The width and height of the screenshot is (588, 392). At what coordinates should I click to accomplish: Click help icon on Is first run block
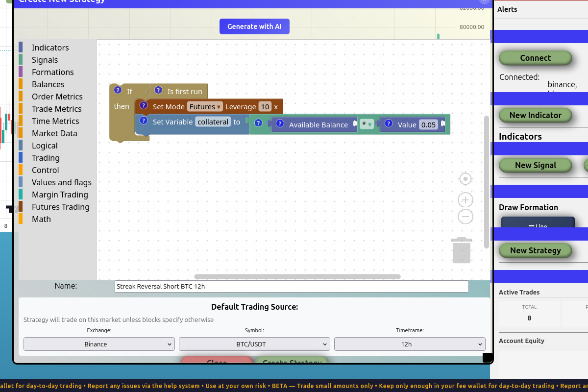158,90
